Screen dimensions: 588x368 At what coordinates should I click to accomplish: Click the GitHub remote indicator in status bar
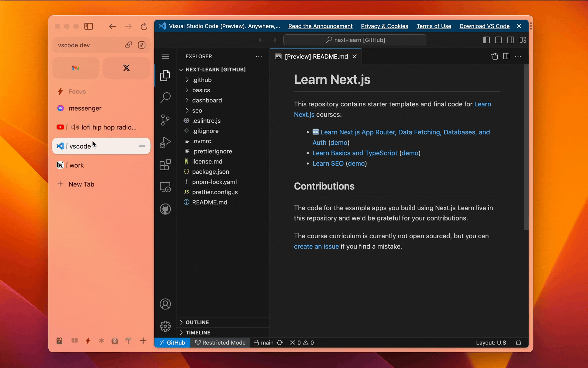[x=172, y=343]
